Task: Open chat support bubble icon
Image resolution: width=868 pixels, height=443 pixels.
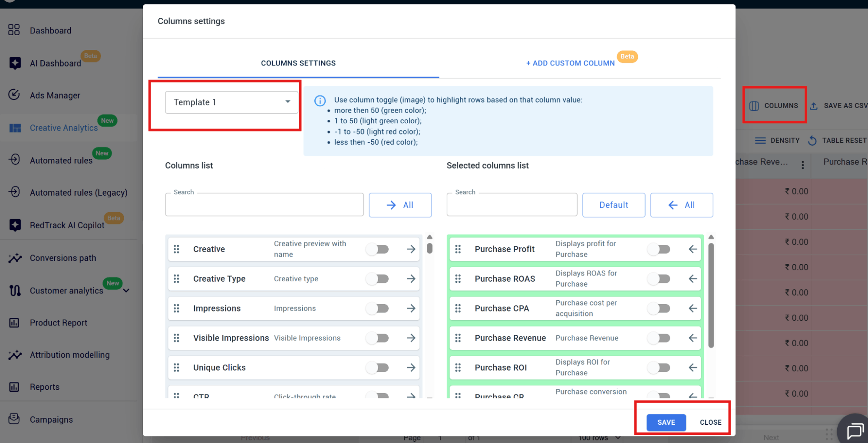Action: coord(855,431)
